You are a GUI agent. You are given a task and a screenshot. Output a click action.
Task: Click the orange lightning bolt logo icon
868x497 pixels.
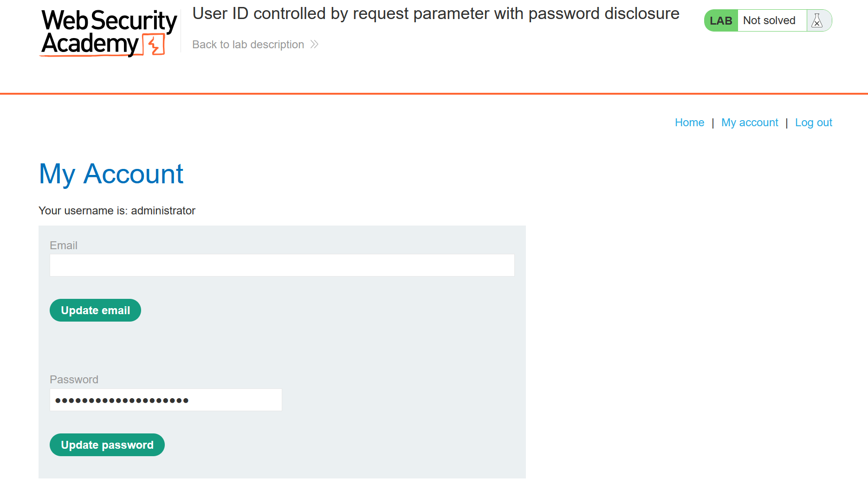pos(154,45)
